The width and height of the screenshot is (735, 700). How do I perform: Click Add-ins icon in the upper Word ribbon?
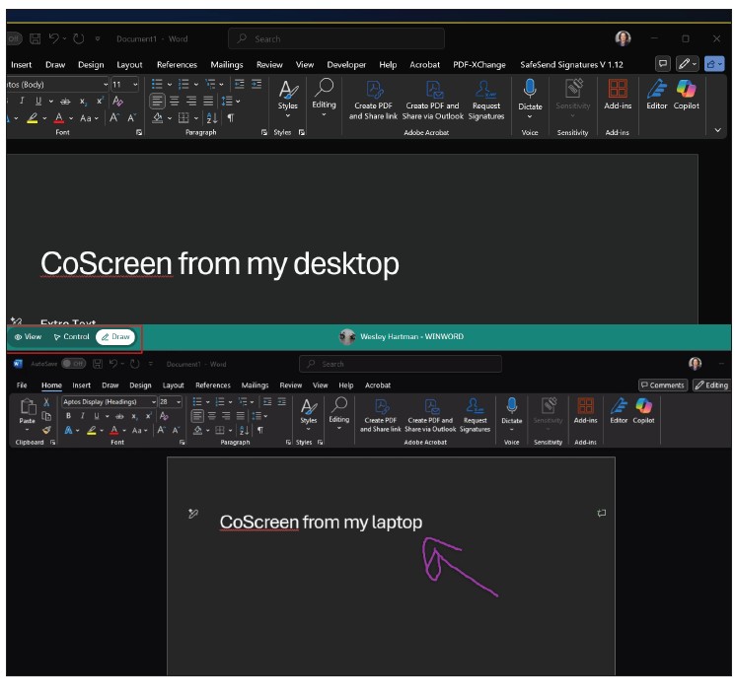(618, 92)
